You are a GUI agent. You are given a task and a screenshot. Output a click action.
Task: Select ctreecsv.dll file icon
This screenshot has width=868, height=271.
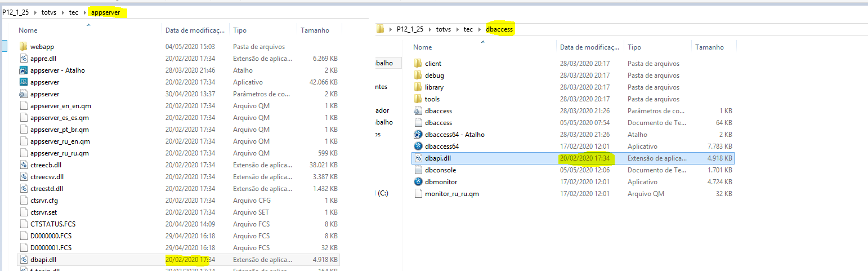click(x=24, y=177)
